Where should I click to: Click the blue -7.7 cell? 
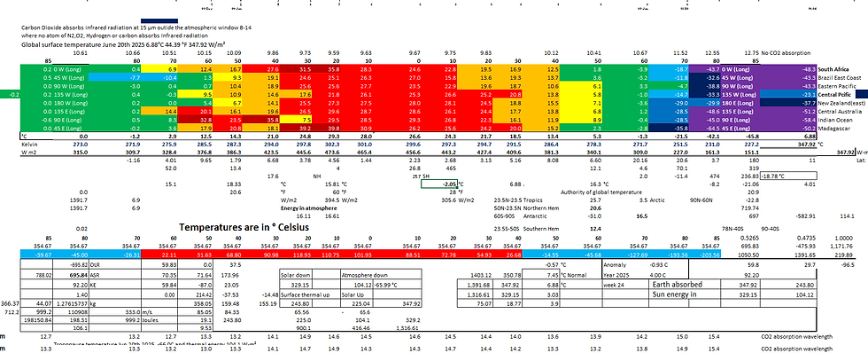(x=114, y=78)
